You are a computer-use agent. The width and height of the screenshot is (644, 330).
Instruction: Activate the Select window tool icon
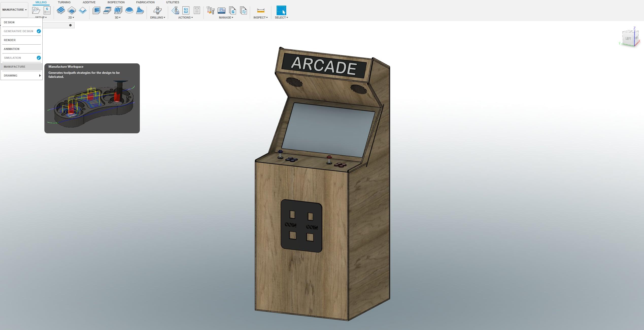281,10
